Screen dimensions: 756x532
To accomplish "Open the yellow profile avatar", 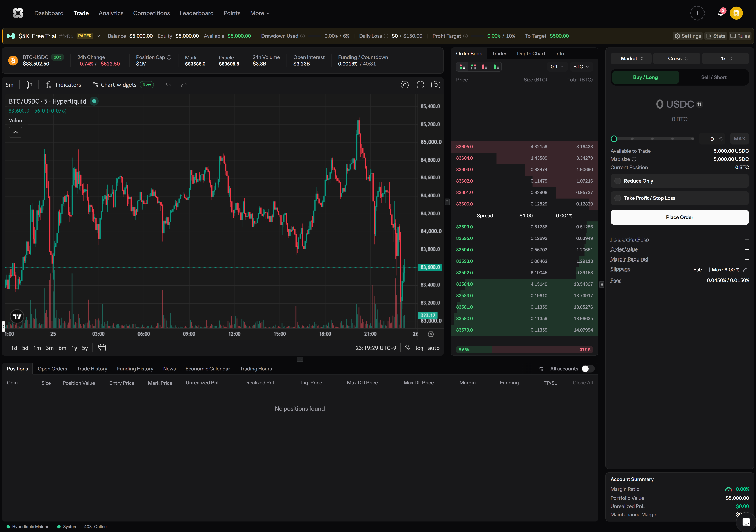I will coord(736,13).
